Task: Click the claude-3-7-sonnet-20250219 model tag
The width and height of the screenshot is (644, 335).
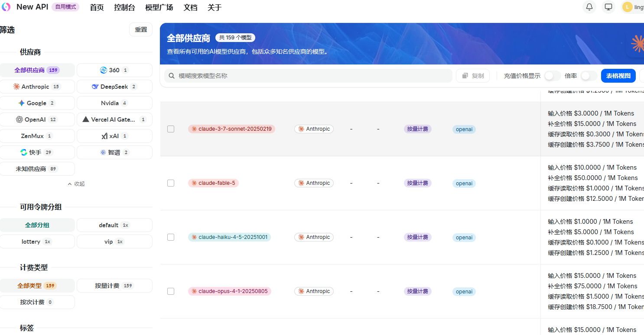Action: pyautogui.click(x=231, y=129)
